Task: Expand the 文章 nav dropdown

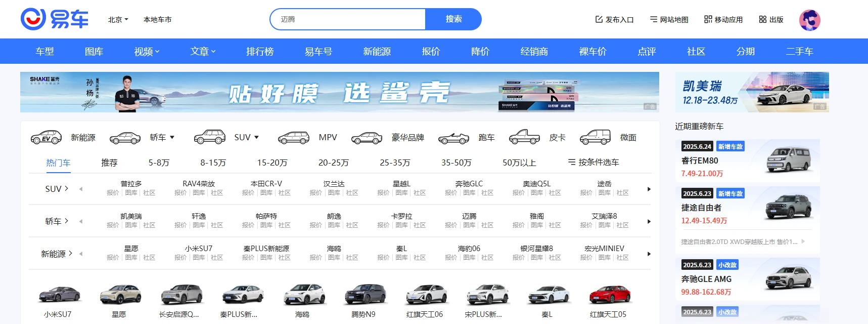Action: pyautogui.click(x=213, y=51)
